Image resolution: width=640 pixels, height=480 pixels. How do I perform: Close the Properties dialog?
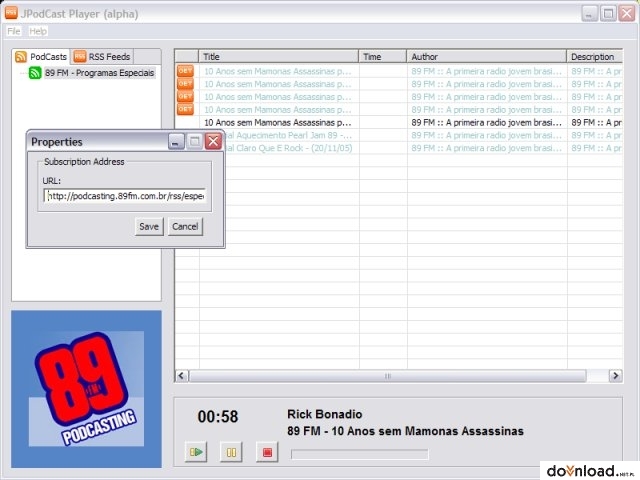(213, 142)
